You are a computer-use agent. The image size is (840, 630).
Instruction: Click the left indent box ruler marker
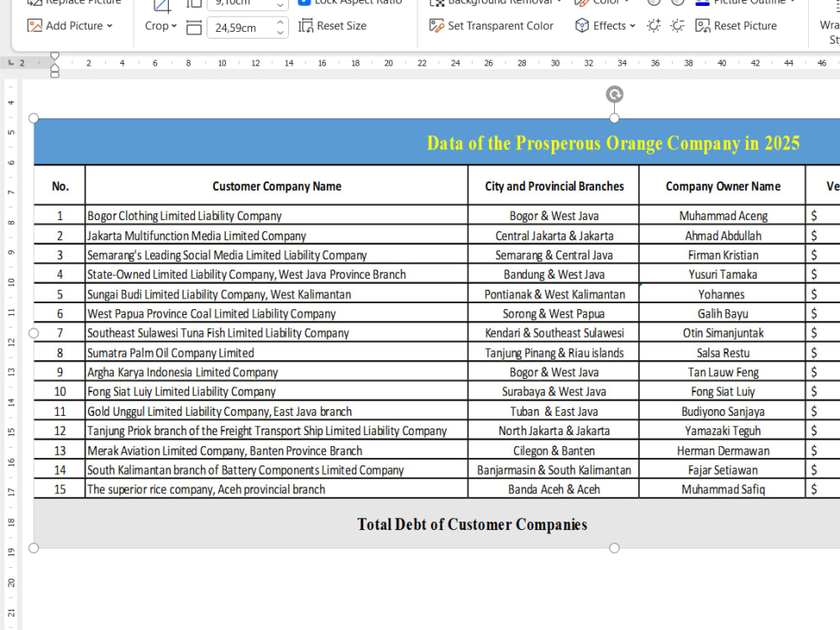point(55,75)
